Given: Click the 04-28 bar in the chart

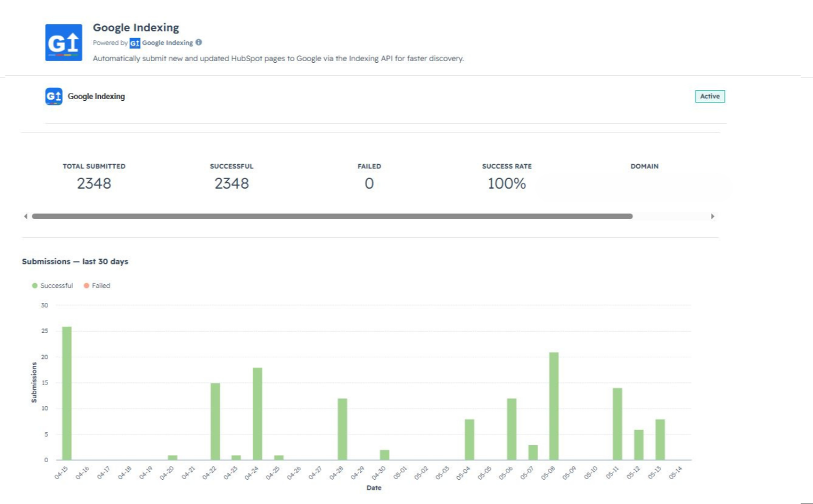Looking at the screenshot, I should coord(342,429).
